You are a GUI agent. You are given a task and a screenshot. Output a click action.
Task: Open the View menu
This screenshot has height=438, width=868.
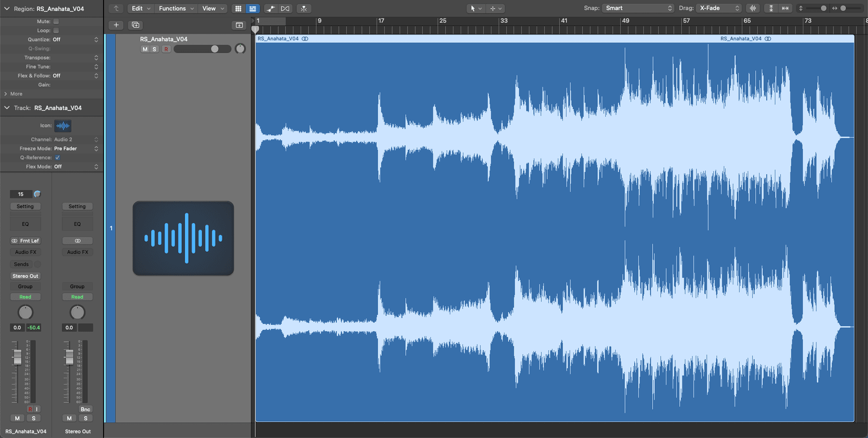click(213, 8)
